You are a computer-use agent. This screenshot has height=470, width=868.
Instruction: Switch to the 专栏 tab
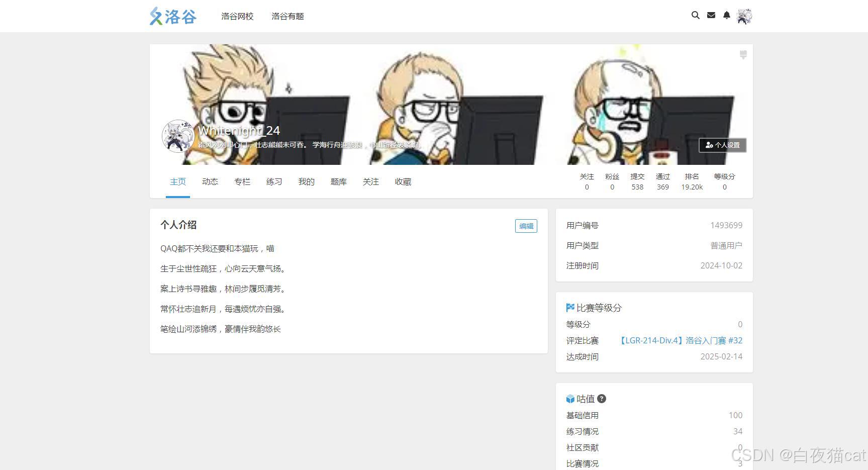tap(242, 182)
